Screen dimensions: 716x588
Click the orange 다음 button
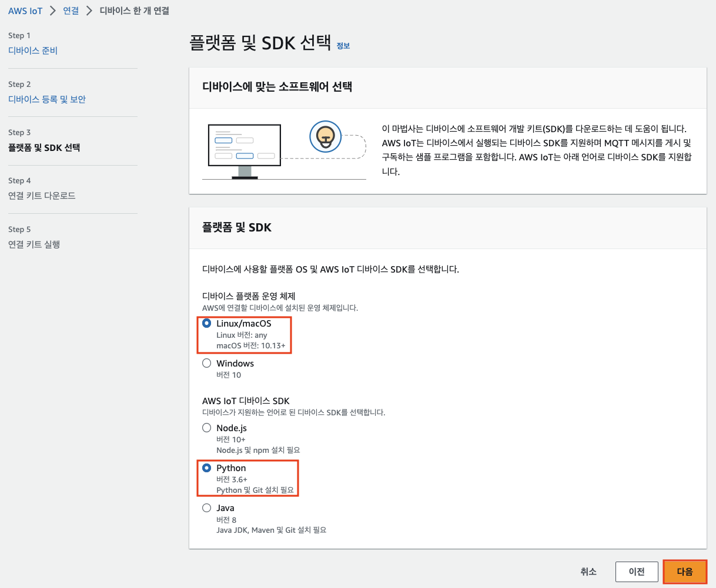685,572
